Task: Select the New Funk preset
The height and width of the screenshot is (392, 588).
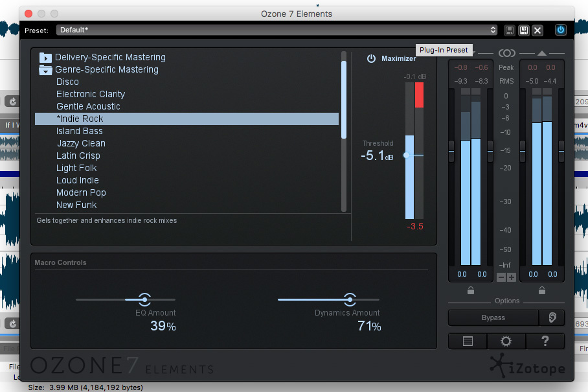Action: [76, 205]
